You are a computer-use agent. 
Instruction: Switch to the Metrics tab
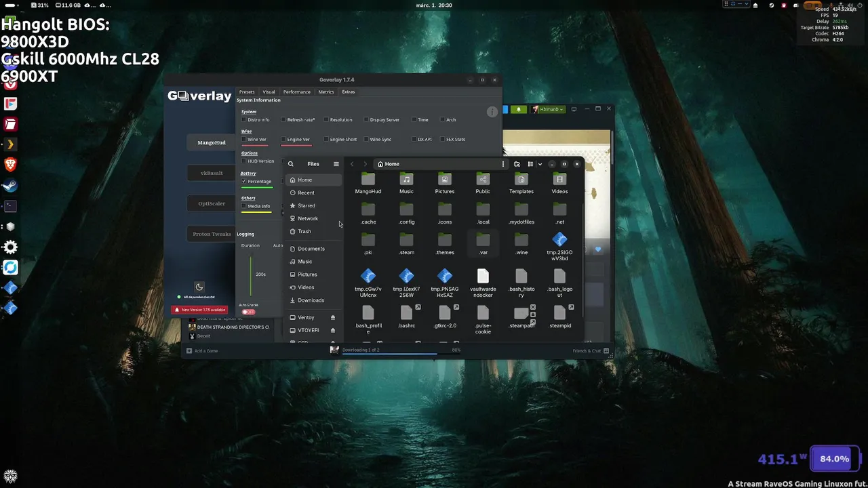click(326, 91)
